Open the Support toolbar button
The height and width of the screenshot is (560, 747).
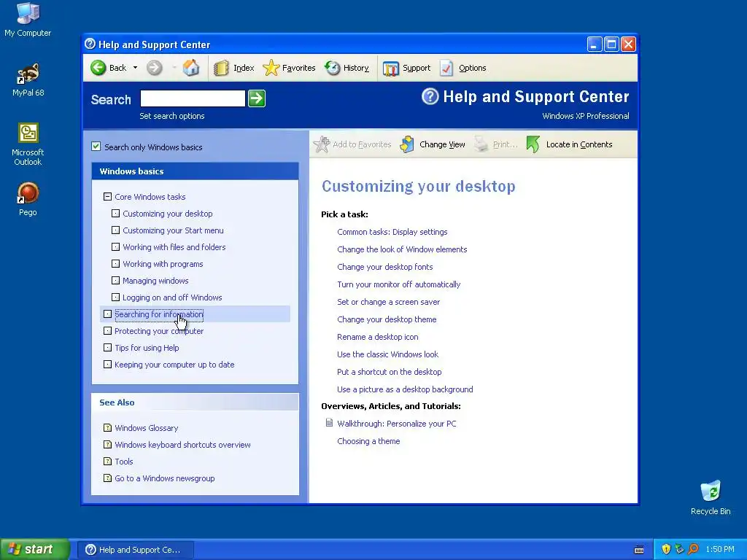(407, 68)
